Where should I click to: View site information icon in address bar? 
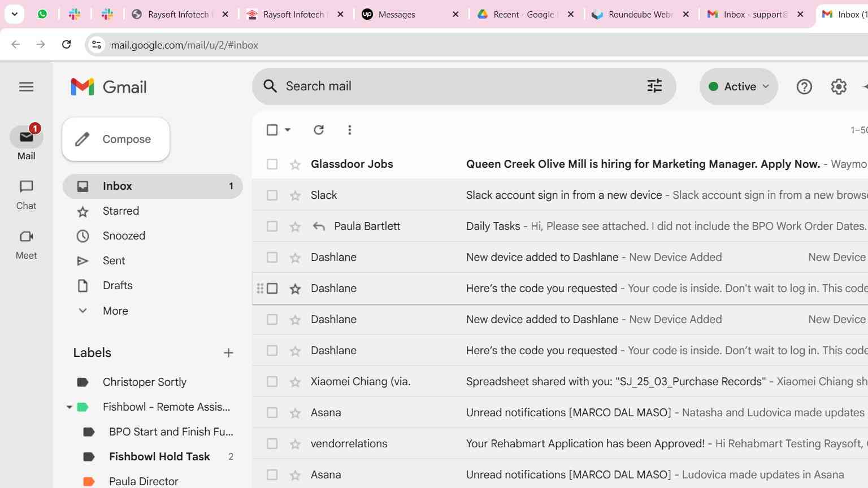(97, 45)
